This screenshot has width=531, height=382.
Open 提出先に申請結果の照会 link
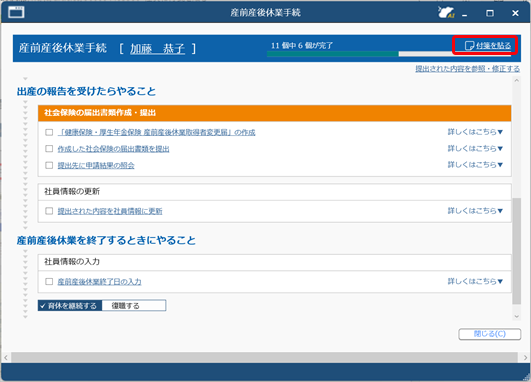tap(96, 166)
